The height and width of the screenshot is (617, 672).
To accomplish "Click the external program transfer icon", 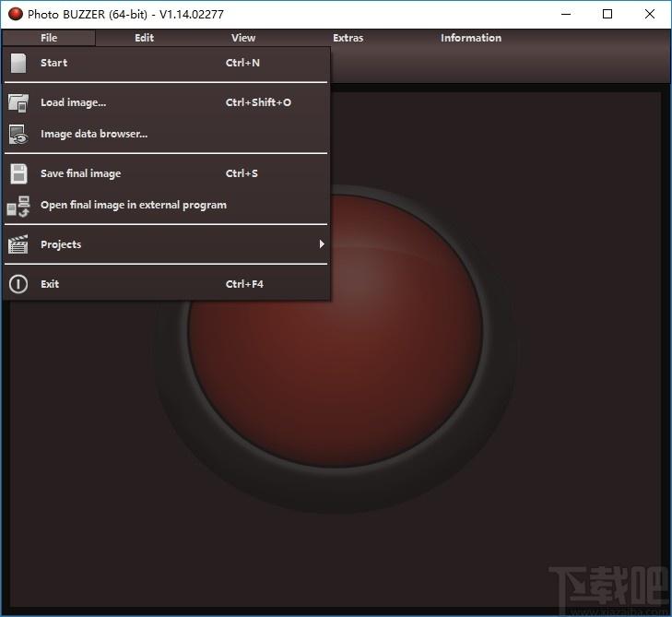I will point(18,206).
